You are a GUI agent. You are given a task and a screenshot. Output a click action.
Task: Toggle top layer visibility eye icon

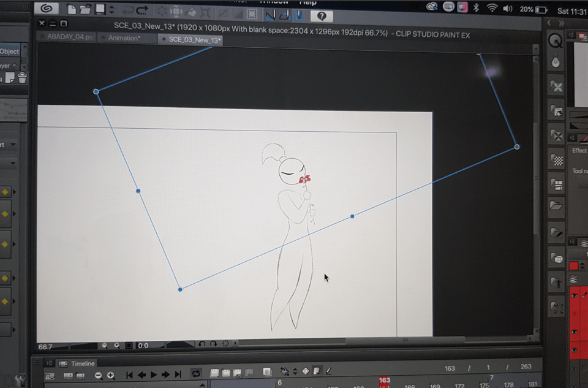(575, 295)
